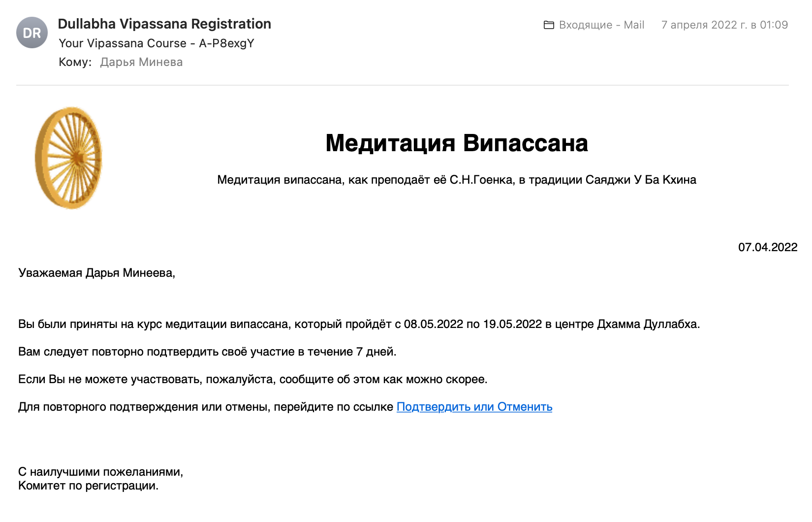Click the sentence about 7 дней confirmation
This screenshot has width=812, height=522.
(207, 352)
